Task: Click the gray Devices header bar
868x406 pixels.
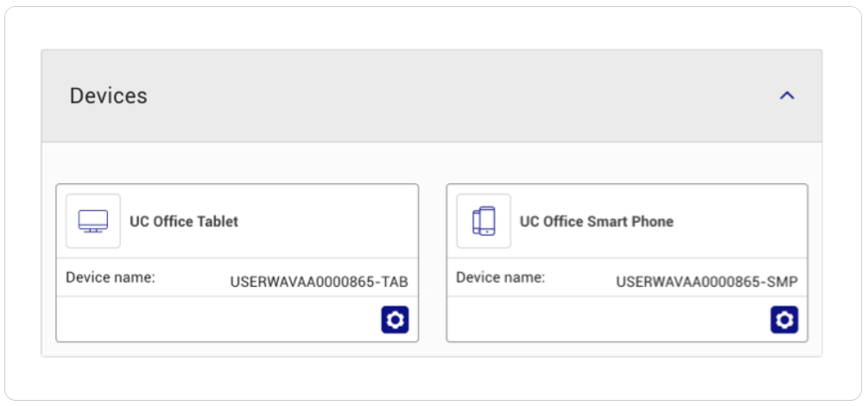Action: click(432, 96)
